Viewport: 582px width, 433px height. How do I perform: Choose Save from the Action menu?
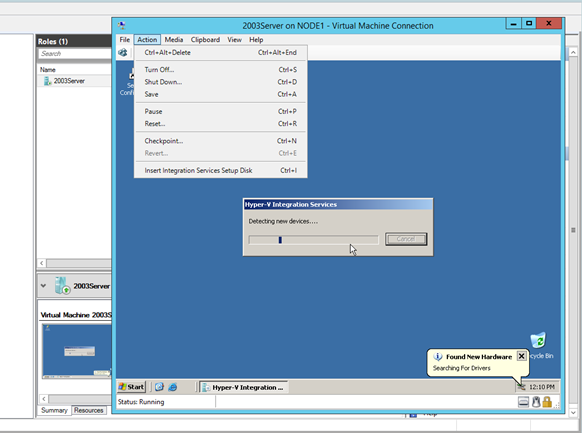(220, 94)
